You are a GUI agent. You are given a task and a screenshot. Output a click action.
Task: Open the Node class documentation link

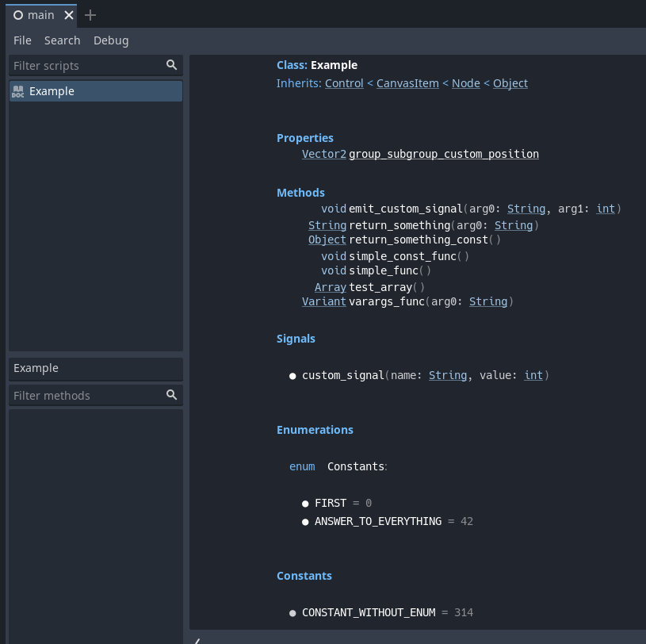(x=466, y=82)
